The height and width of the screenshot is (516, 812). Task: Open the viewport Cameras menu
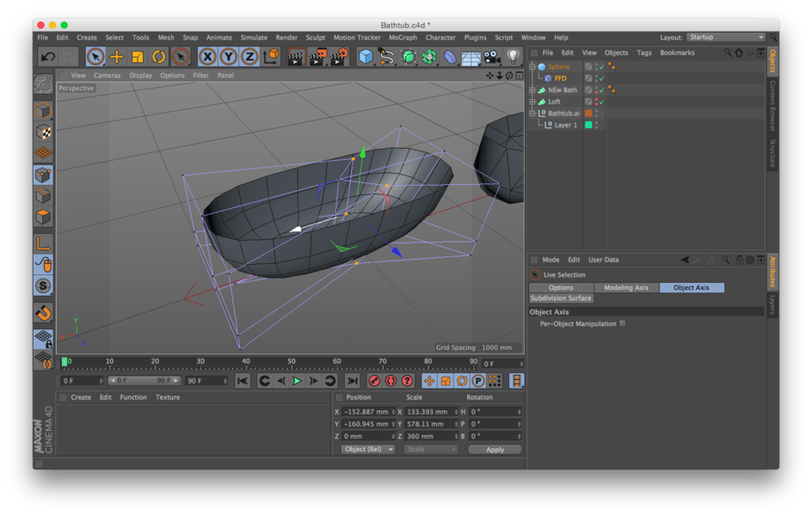[108, 76]
